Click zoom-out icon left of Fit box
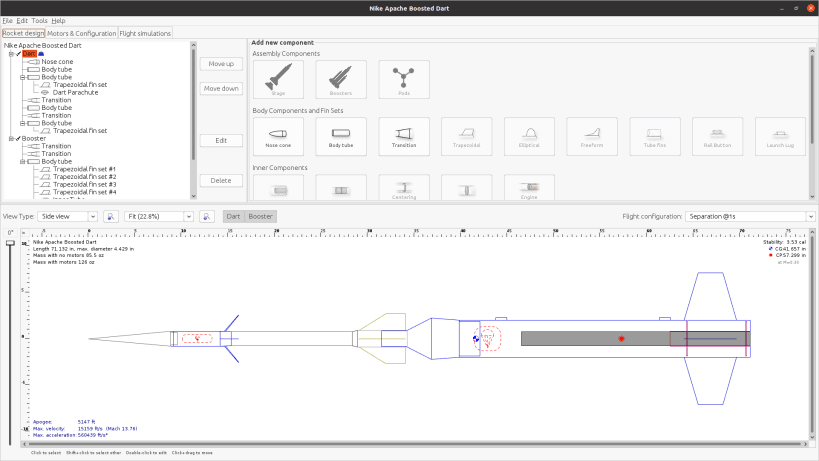 110,216
